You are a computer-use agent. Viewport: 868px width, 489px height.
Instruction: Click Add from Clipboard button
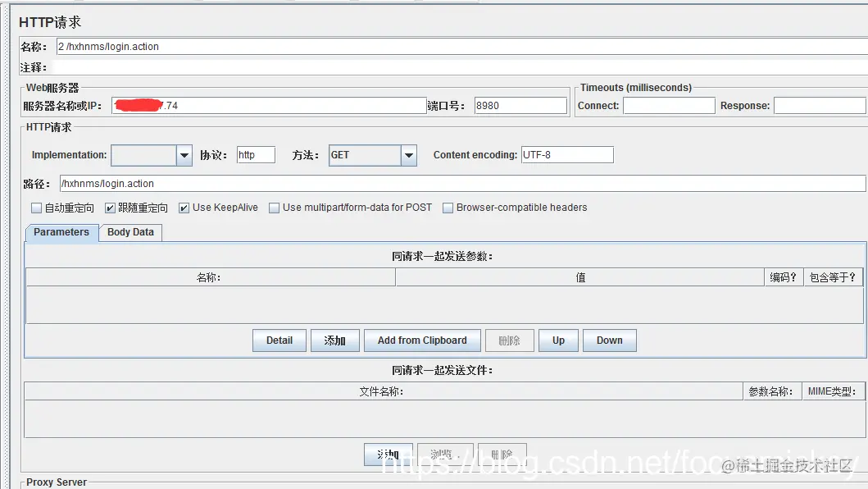click(422, 340)
